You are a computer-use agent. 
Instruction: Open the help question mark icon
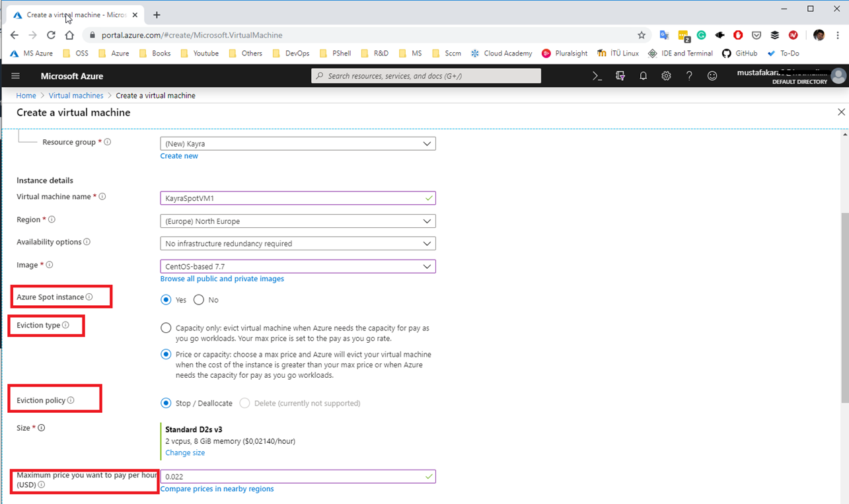pyautogui.click(x=689, y=76)
